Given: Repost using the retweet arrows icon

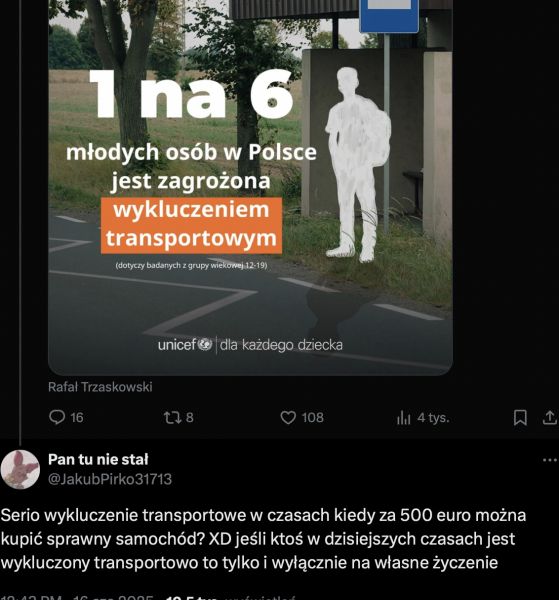Looking at the screenshot, I should [173, 417].
